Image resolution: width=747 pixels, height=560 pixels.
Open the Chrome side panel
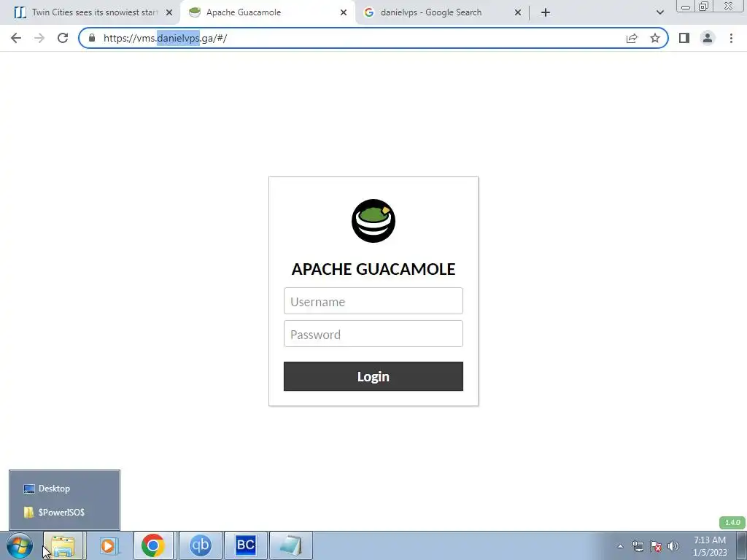[684, 38]
